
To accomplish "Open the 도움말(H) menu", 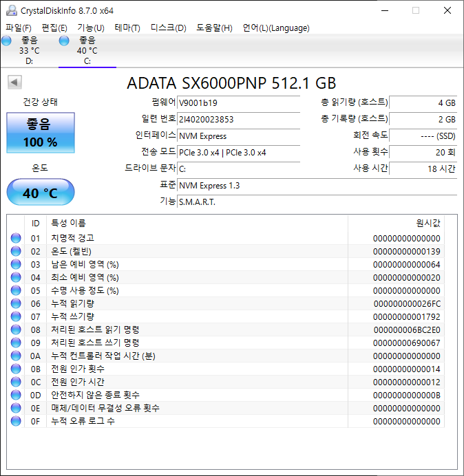I will point(214,28).
